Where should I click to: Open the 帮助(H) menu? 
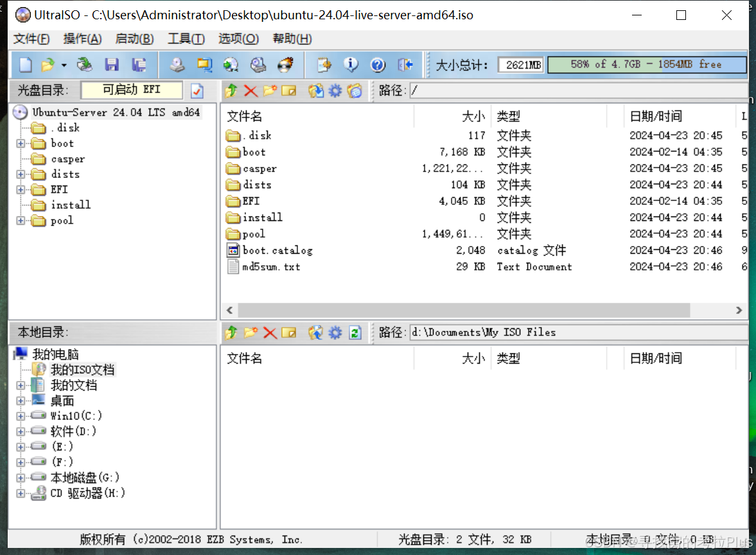tap(292, 39)
